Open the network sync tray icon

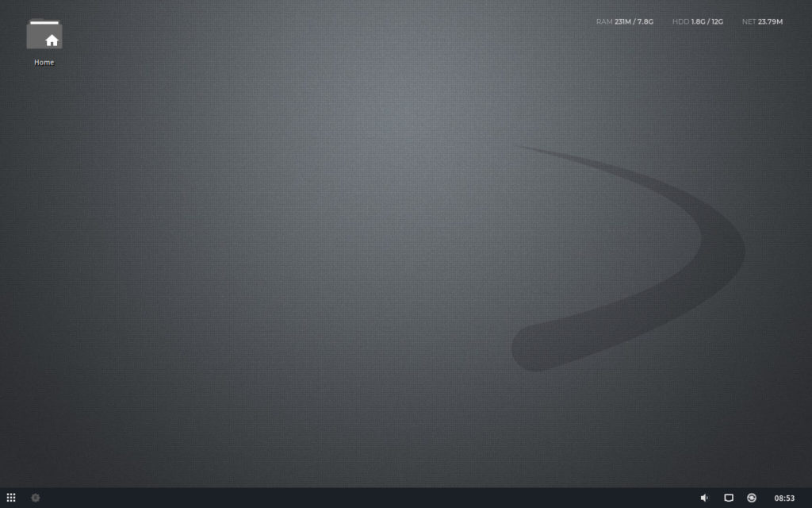pos(752,498)
